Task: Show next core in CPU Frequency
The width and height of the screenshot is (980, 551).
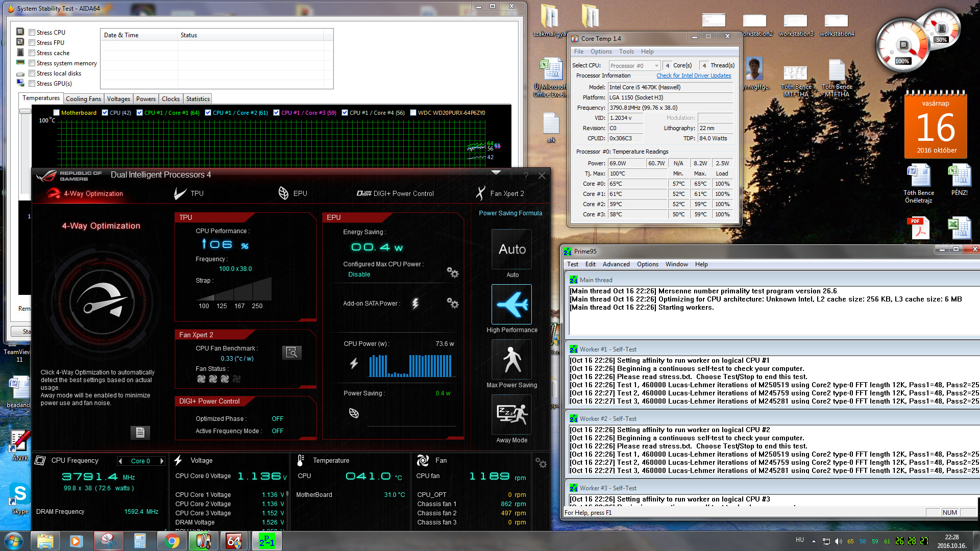Action: tap(162, 461)
